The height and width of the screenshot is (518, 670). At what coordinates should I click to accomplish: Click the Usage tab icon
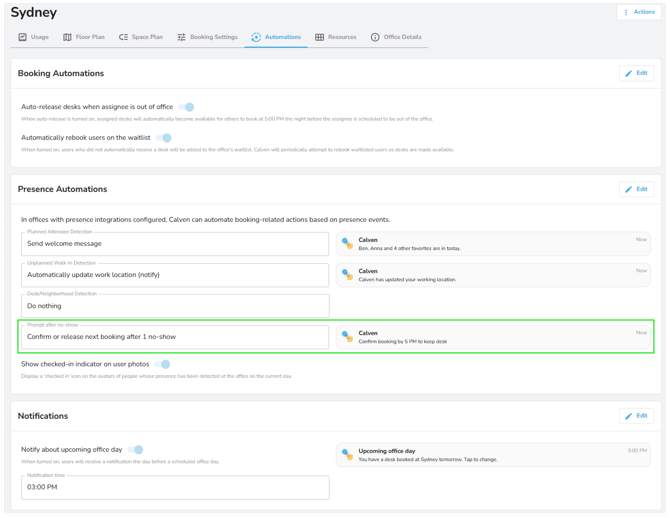23,37
